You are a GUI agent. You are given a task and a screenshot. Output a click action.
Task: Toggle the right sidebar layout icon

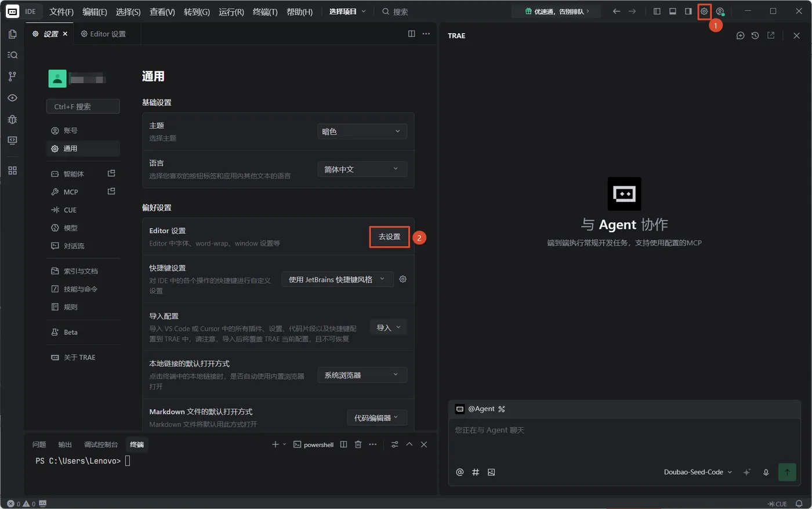(688, 11)
